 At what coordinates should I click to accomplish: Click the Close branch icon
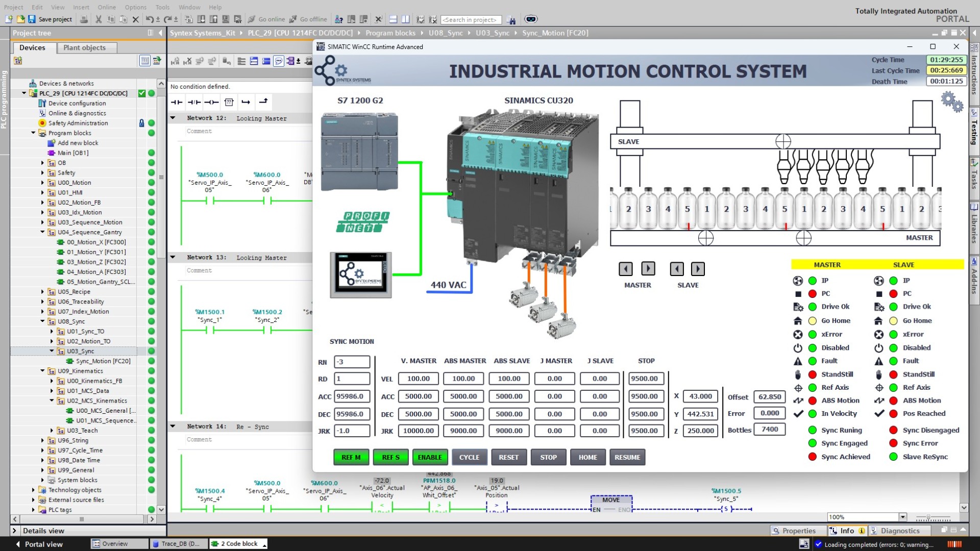263,102
